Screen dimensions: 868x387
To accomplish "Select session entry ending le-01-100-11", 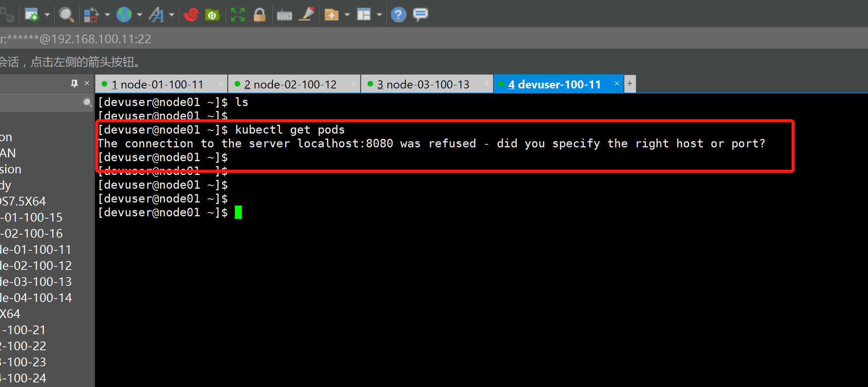I will click(36, 250).
